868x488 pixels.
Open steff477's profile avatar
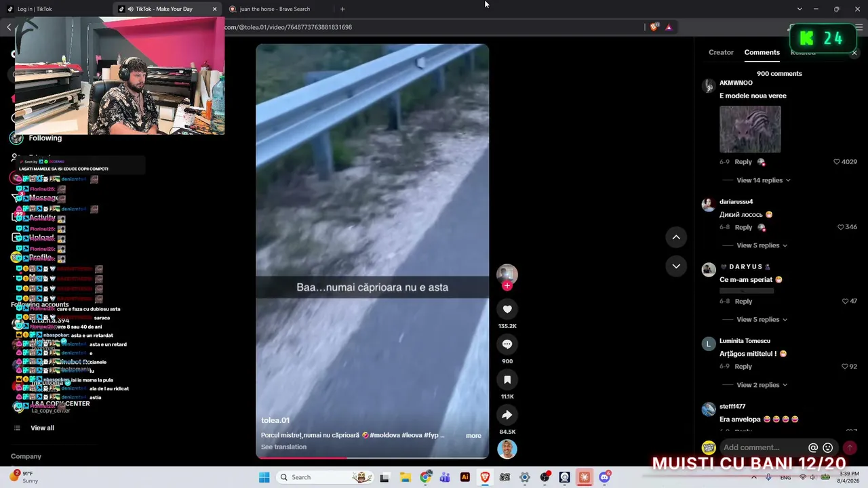[709, 409]
